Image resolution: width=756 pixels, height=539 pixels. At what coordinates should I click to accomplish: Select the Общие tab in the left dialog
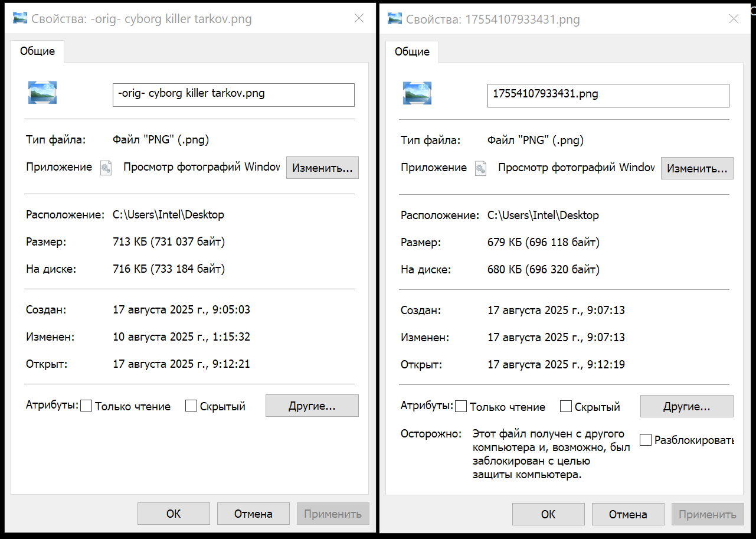(38, 51)
